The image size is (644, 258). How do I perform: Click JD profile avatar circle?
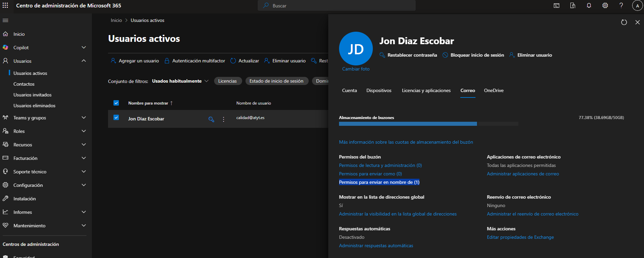(x=356, y=49)
